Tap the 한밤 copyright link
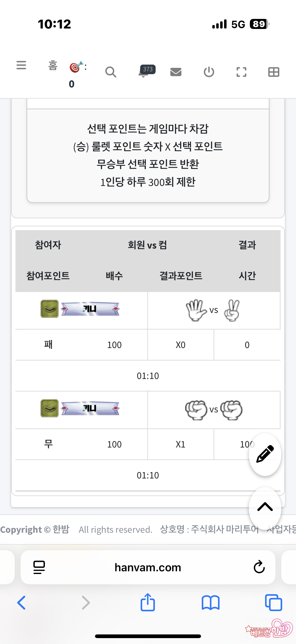The height and width of the screenshot is (644, 296). click(x=61, y=529)
